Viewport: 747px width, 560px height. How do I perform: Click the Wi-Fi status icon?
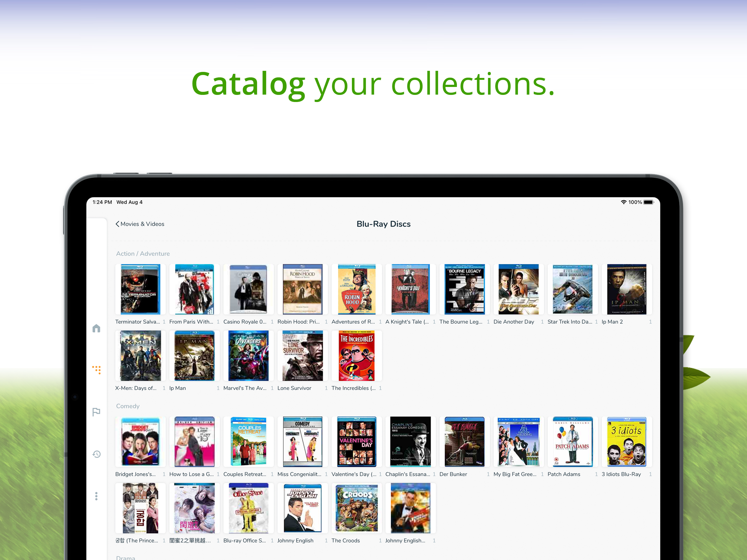[x=623, y=202]
